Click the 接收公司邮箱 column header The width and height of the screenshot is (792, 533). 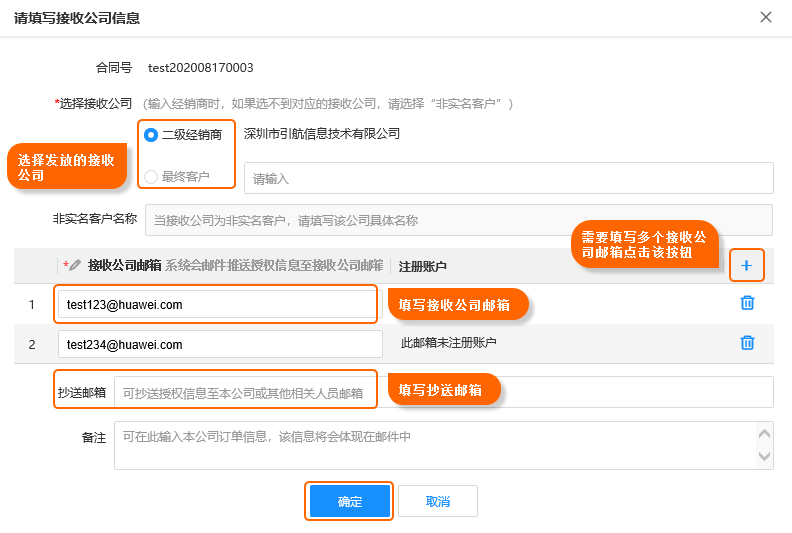click(x=124, y=265)
